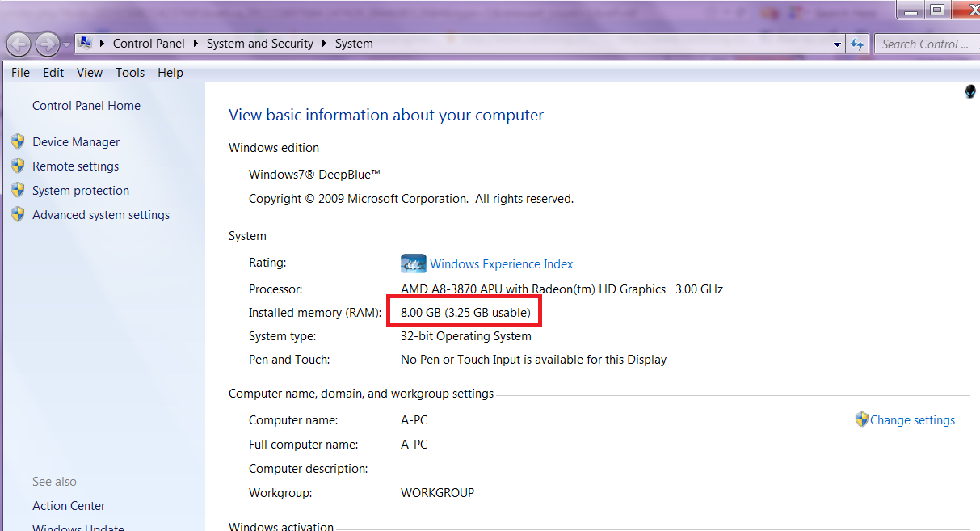Click the 'Windows edition' section header
Viewport: 980px width, 531px height.
click(274, 148)
